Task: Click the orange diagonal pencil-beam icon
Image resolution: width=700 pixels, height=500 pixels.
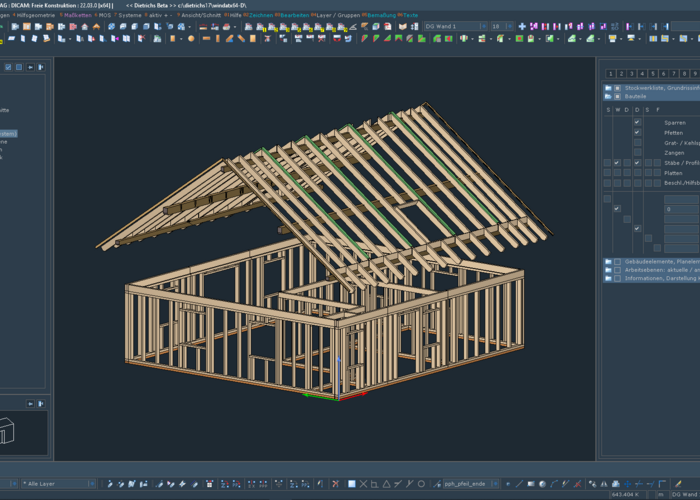Action: click(x=229, y=39)
